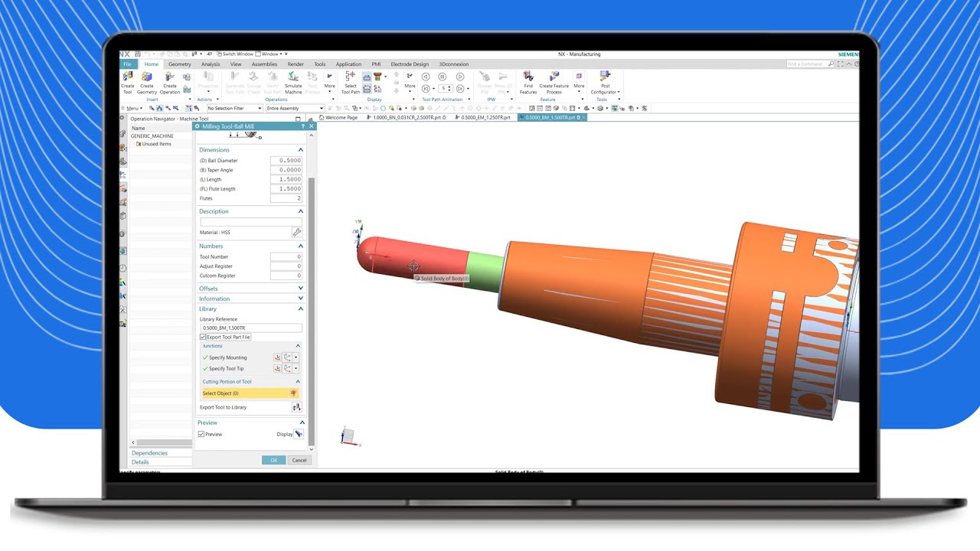
Task: Save using the quick access Save icon
Action: [137, 54]
